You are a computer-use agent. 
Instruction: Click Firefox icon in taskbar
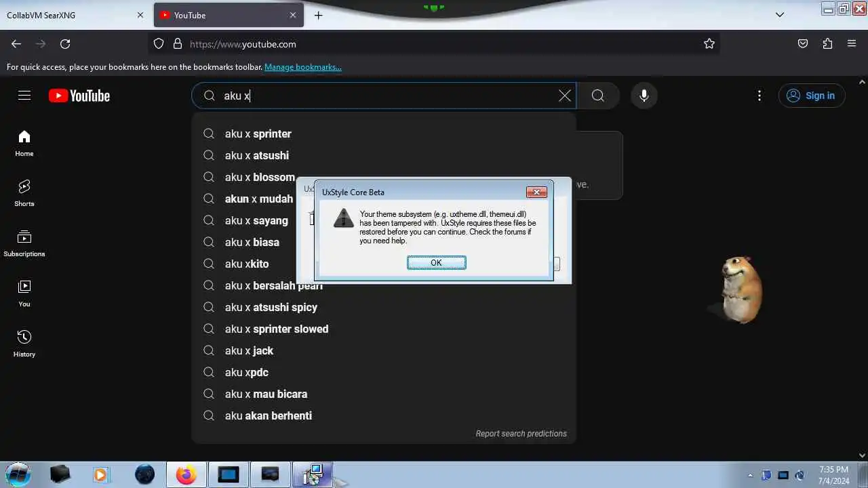point(186,474)
